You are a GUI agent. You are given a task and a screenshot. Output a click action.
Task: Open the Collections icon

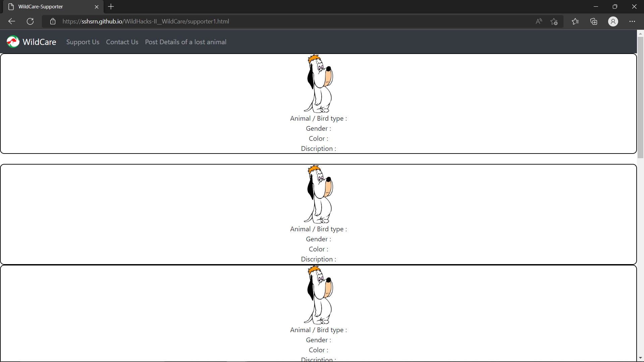[594, 21]
